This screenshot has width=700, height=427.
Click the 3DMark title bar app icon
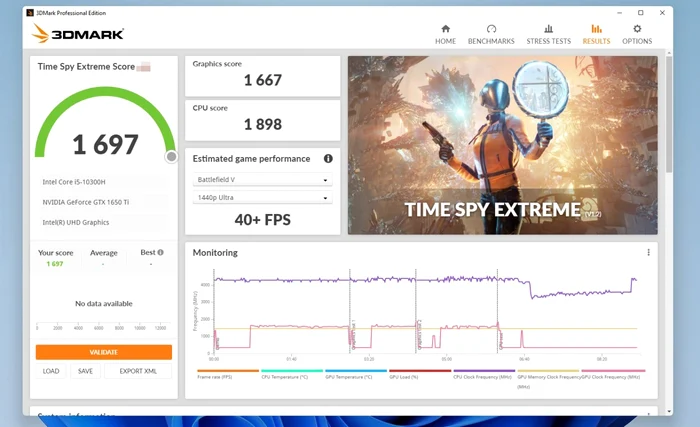coord(30,13)
